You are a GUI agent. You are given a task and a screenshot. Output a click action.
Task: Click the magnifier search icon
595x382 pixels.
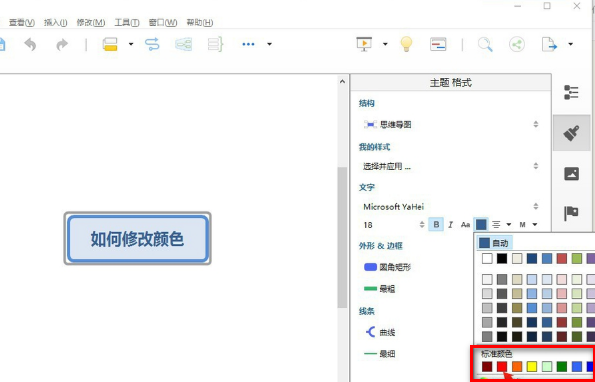(x=485, y=44)
